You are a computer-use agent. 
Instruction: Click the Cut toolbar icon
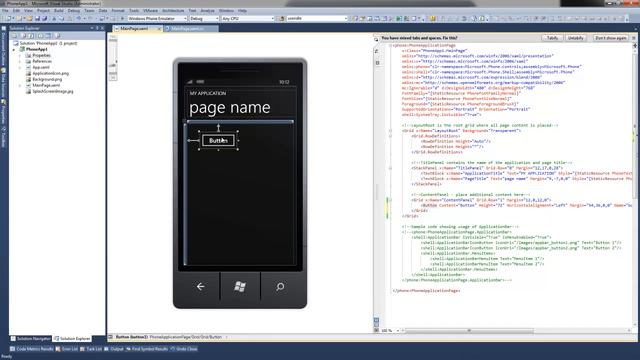(54, 18)
